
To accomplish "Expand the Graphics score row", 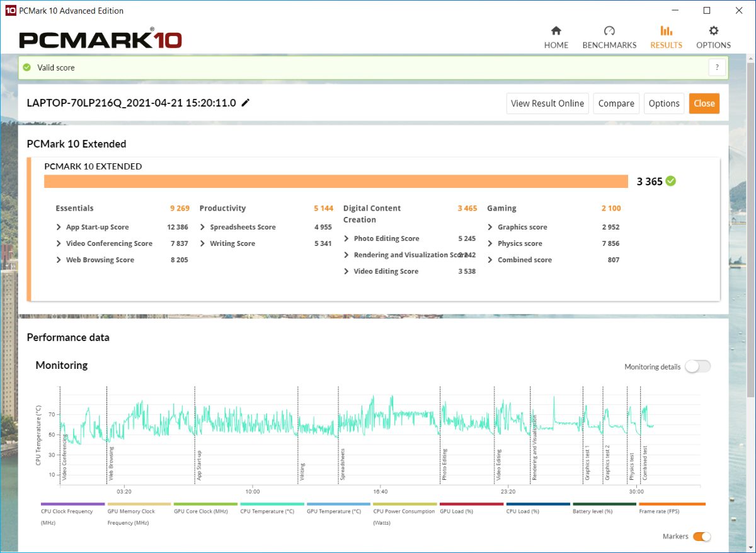I will [491, 227].
